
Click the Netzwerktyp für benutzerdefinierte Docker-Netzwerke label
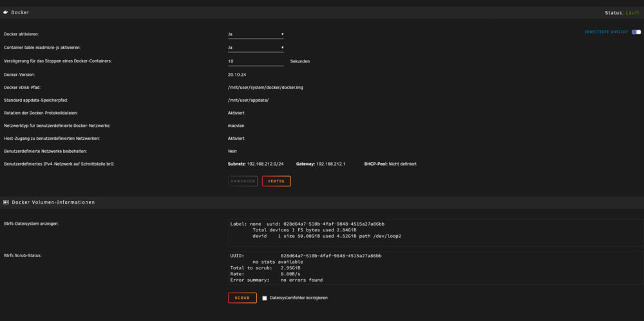(57, 126)
